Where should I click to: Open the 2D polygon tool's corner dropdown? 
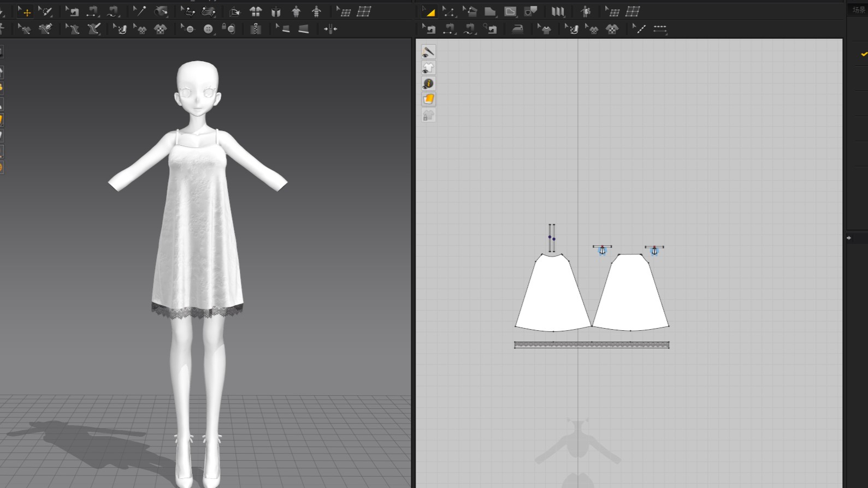pyautogui.click(x=497, y=16)
